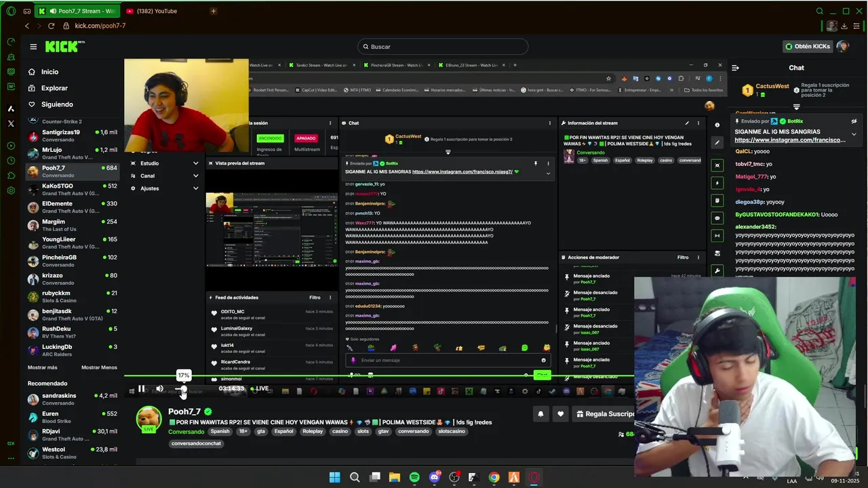Open Margiim channel in sidebar
The image size is (868, 488).
[x=73, y=225]
